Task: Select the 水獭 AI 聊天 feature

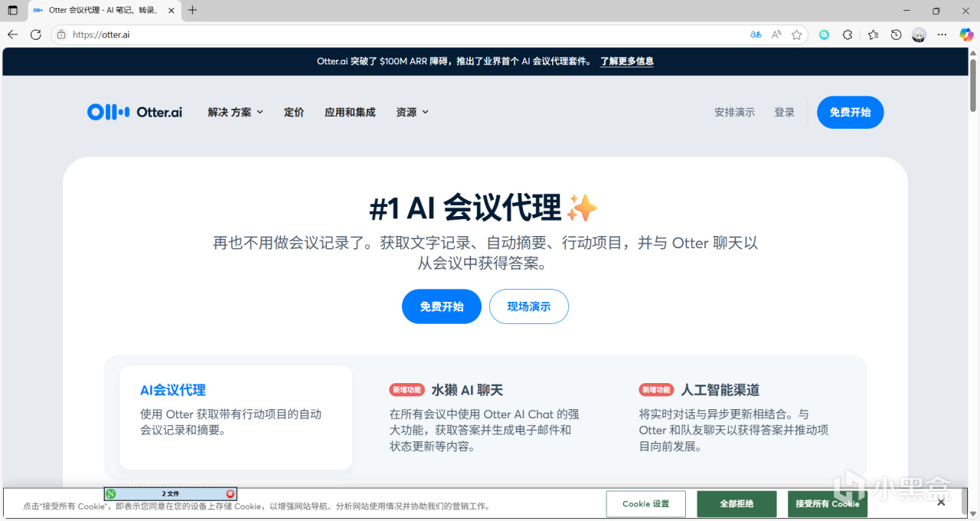Action: (x=485, y=417)
